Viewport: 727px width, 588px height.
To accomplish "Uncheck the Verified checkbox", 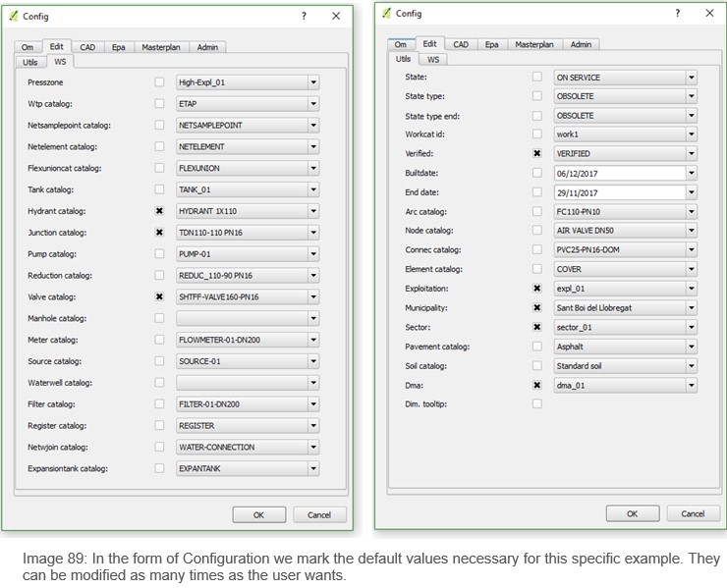I will coord(536,153).
